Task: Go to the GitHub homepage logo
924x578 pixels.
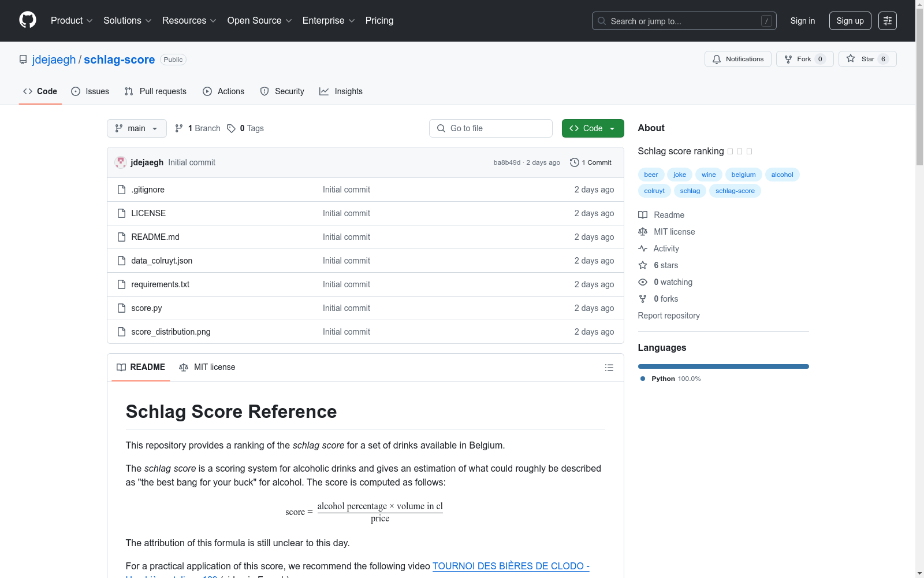Action: tap(28, 20)
